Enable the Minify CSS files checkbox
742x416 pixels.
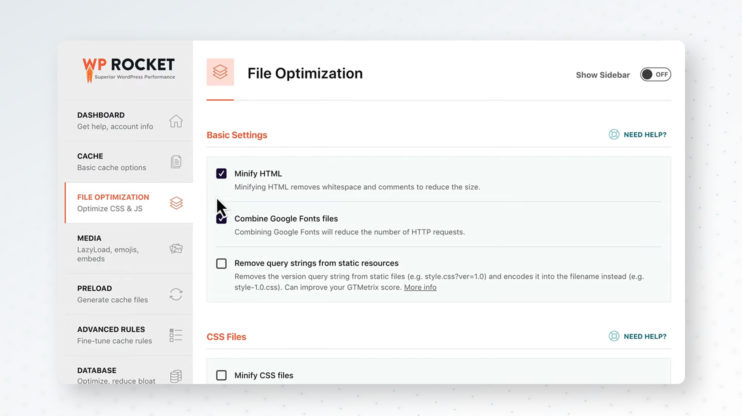pyautogui.click(x=221, y=375)
